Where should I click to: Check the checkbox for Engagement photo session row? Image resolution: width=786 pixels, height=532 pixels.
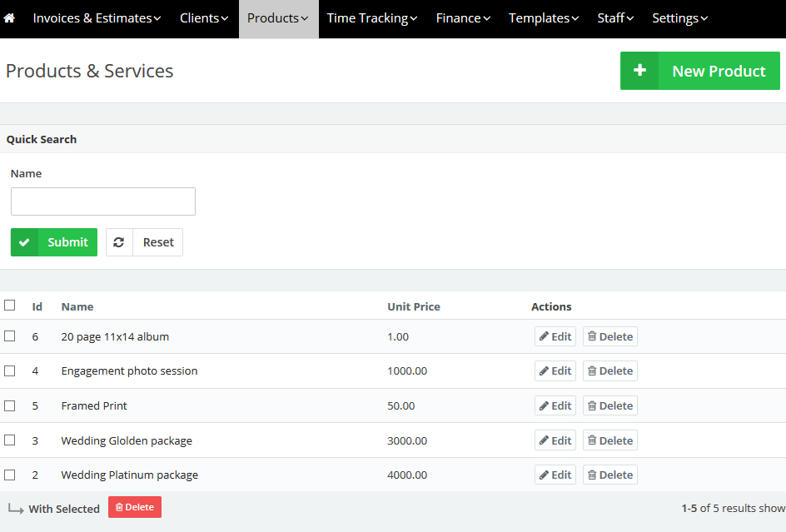click(10, 370)
